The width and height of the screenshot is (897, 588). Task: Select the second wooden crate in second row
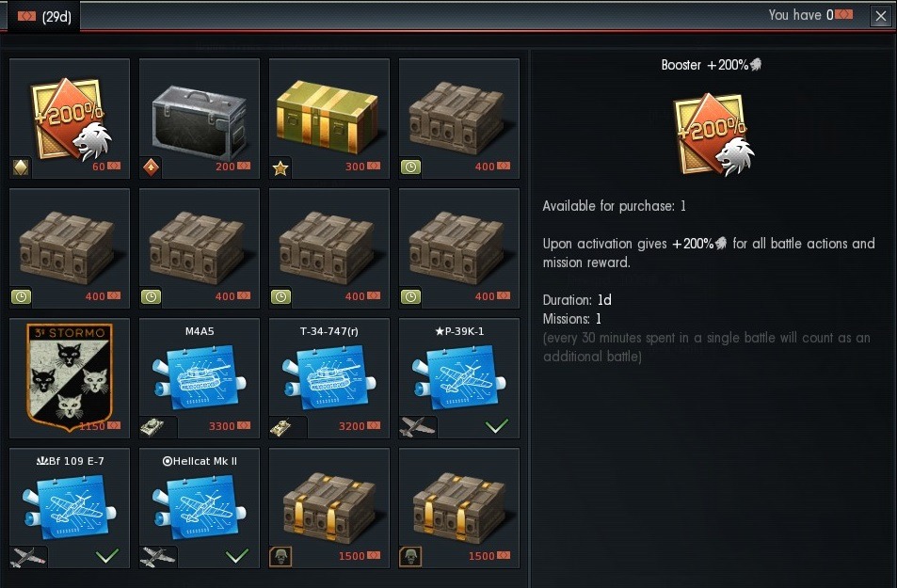coord(200,248)
